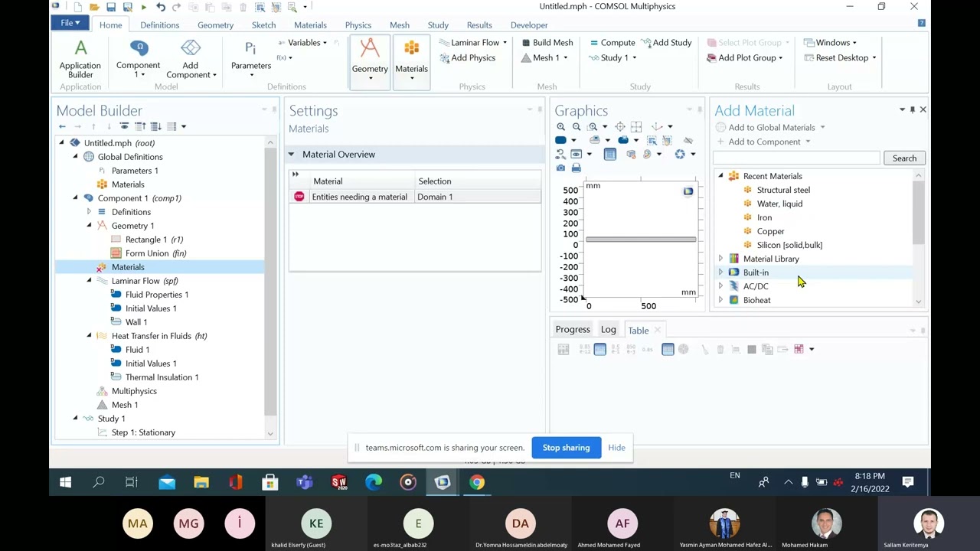Open the Application Builder
Screen dimensions: 980x551
80,59
